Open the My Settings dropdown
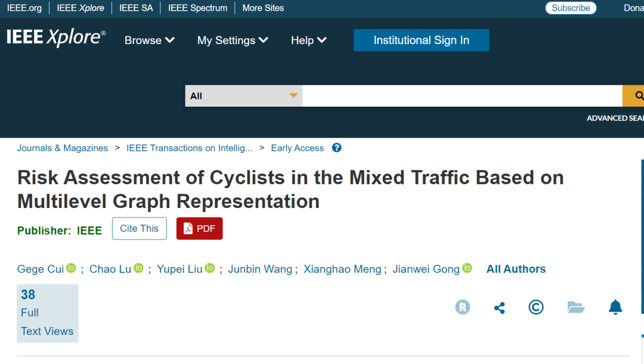644x364 pixels. coord(233,41)
